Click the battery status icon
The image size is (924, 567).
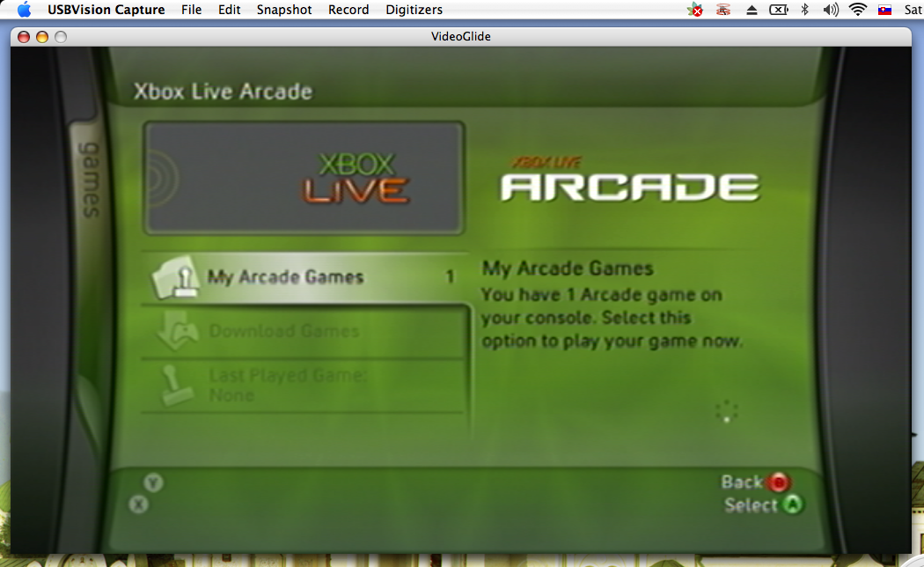coord(779,10)
